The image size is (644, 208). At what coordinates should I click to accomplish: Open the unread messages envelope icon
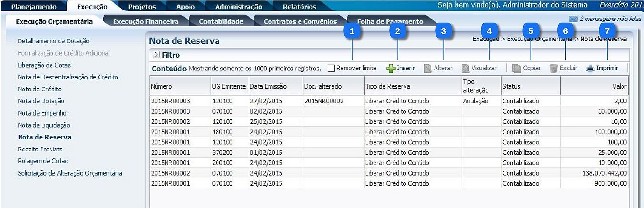tap(573, 19)
